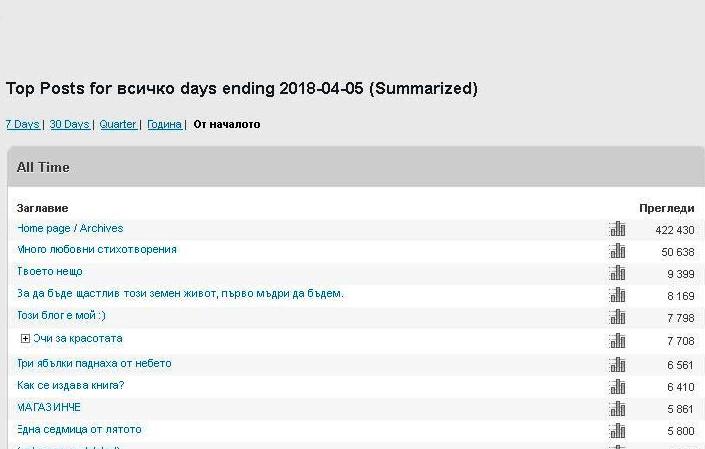Select the Quarter period link

tap(118, 125)
